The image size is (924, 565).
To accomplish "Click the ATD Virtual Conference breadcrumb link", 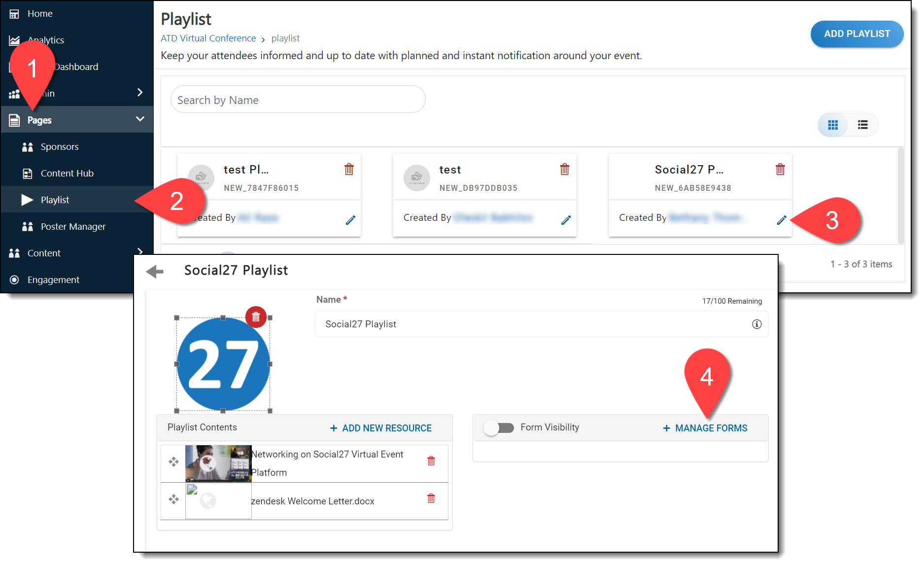I will [208, 38].
